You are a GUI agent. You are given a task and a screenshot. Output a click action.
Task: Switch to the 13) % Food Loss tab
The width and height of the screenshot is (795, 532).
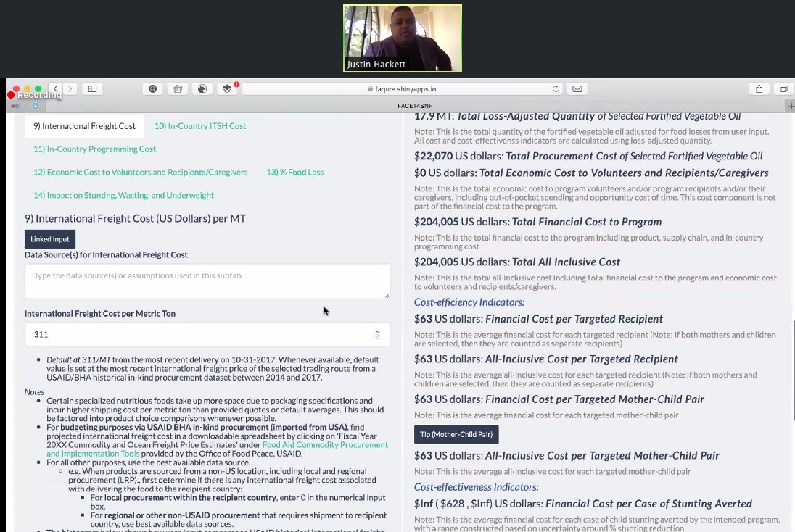pyautogui.click(x=295, y=173)
